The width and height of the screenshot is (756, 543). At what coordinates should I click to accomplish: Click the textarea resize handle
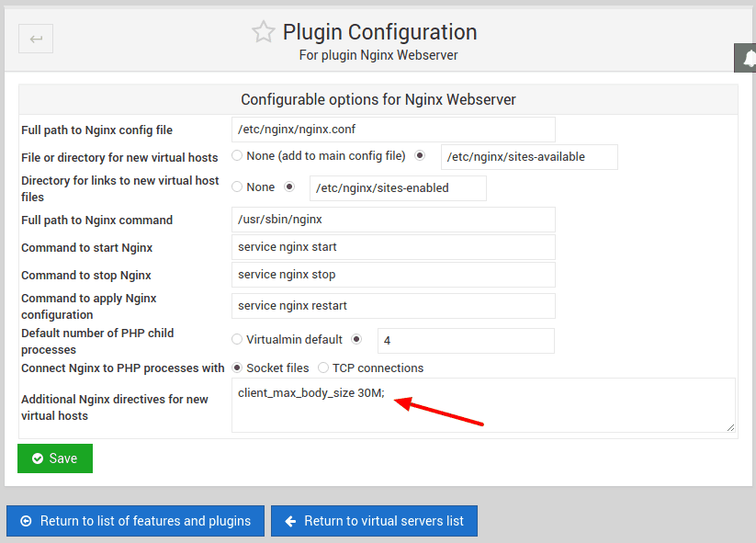[x=730, y=427]
